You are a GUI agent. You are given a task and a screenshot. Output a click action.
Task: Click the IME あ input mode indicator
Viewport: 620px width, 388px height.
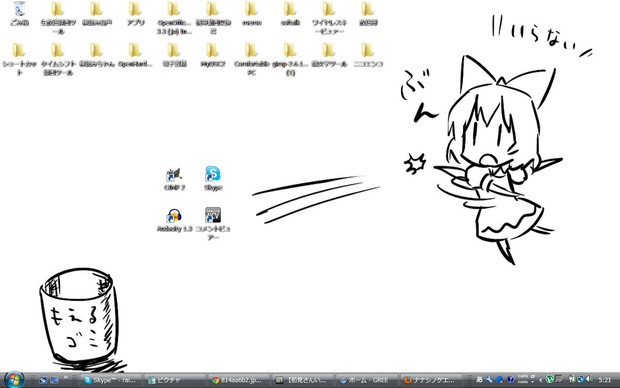[479, 379]
